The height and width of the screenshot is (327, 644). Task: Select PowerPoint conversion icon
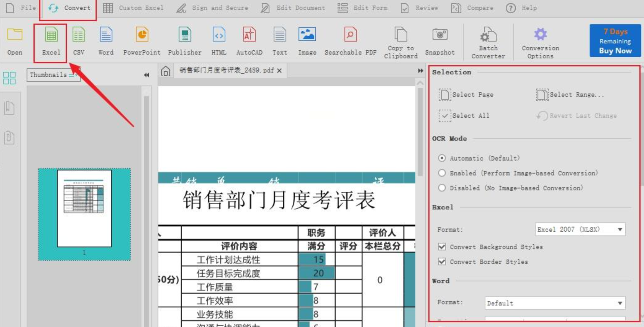coord(142,41)
